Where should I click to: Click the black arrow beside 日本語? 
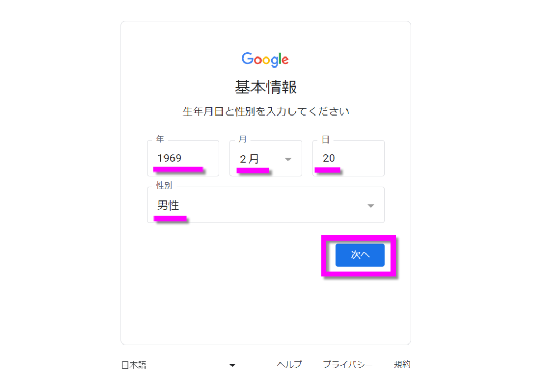(x=233, y=365)
